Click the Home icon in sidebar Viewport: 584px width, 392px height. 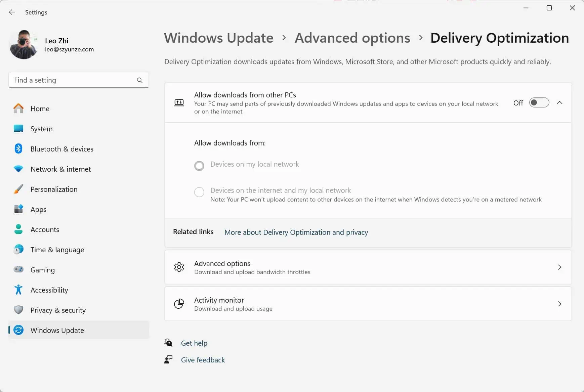[x=18, y=108]
